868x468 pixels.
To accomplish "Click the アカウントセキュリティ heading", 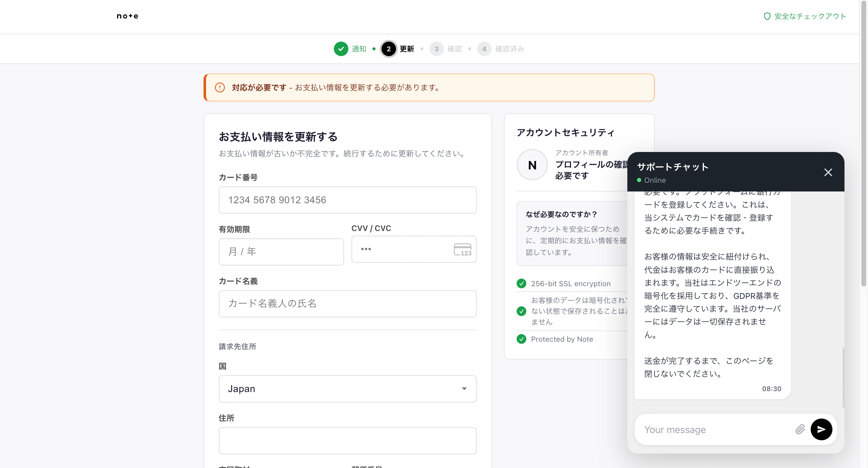I will coord(565,132).
